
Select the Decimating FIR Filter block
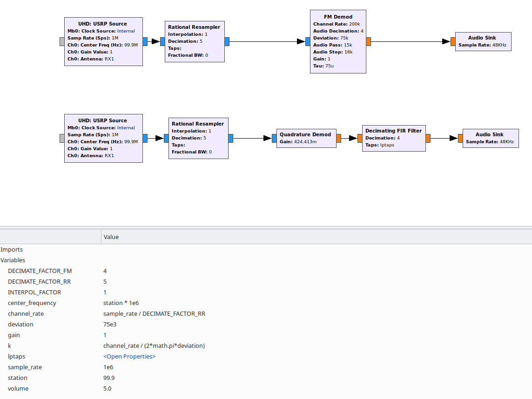pos(393,138)
